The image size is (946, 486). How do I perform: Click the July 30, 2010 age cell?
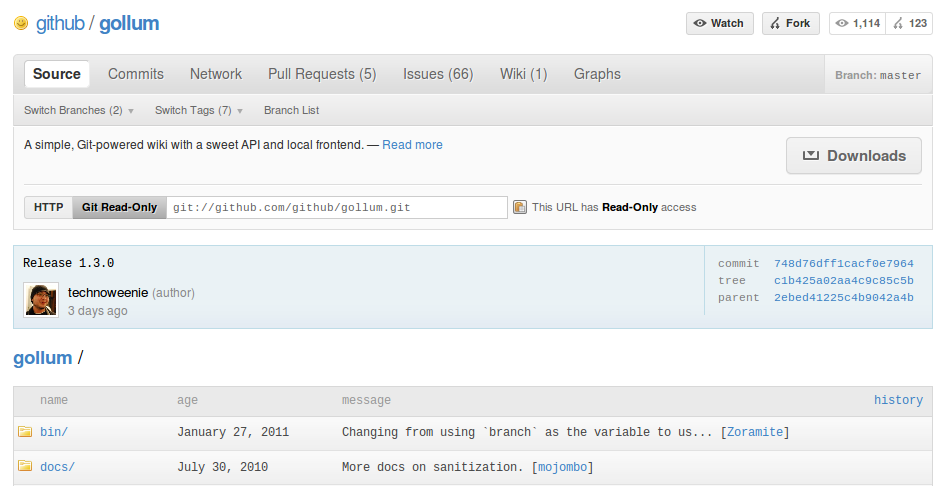point(223,467)
